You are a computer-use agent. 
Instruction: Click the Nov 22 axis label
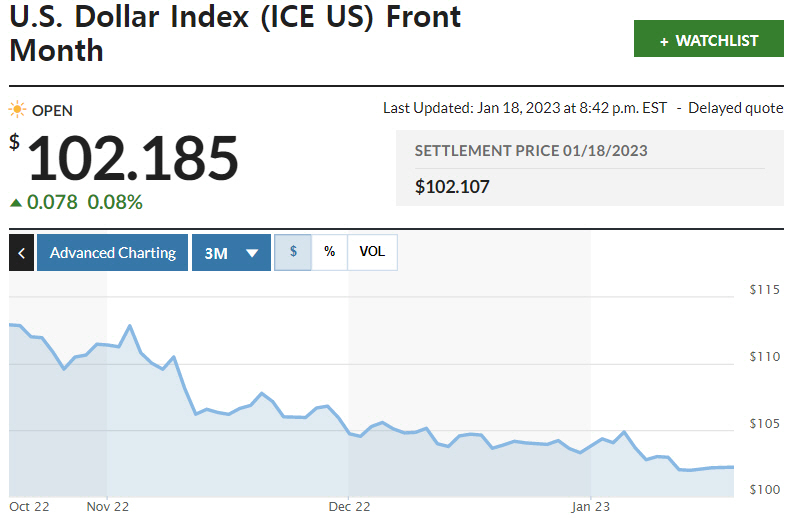[107, 506]
